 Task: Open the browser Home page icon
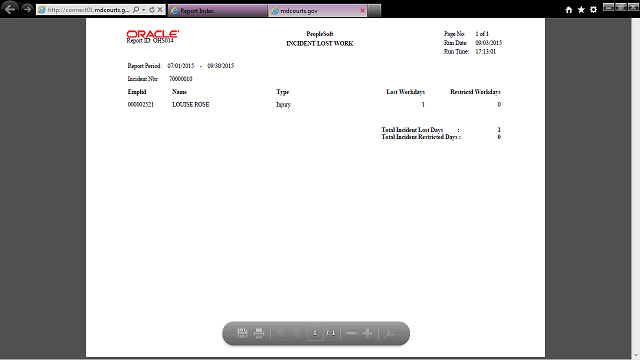(569, 10)
